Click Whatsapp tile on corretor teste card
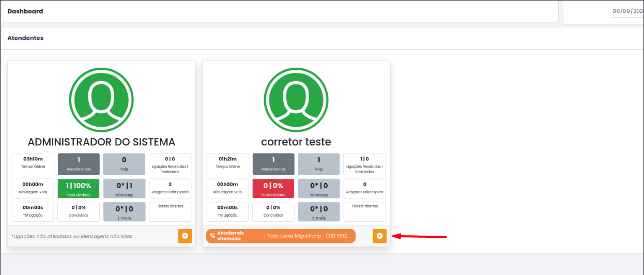The height and width of the screenshot is (275, 644). pyautogui.click(x=319, y=188)
